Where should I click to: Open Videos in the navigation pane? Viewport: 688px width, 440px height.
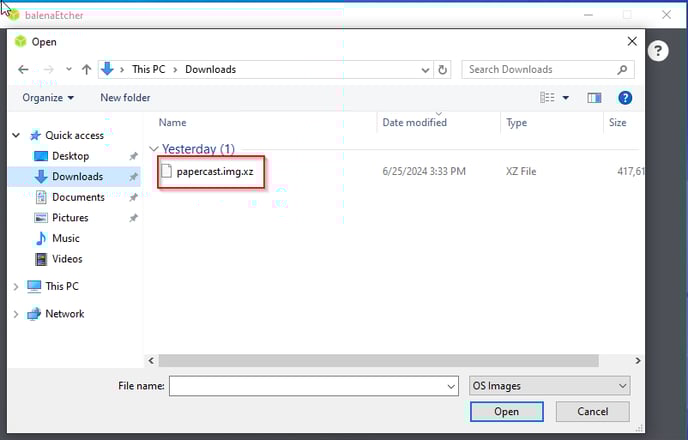coord(67,259)
